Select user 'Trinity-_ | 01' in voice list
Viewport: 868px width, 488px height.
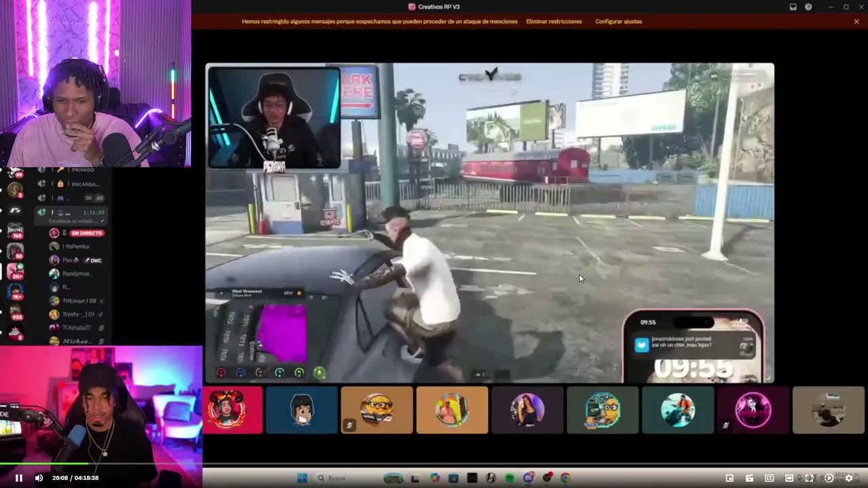pyautogui.click(x=77, y=314)
